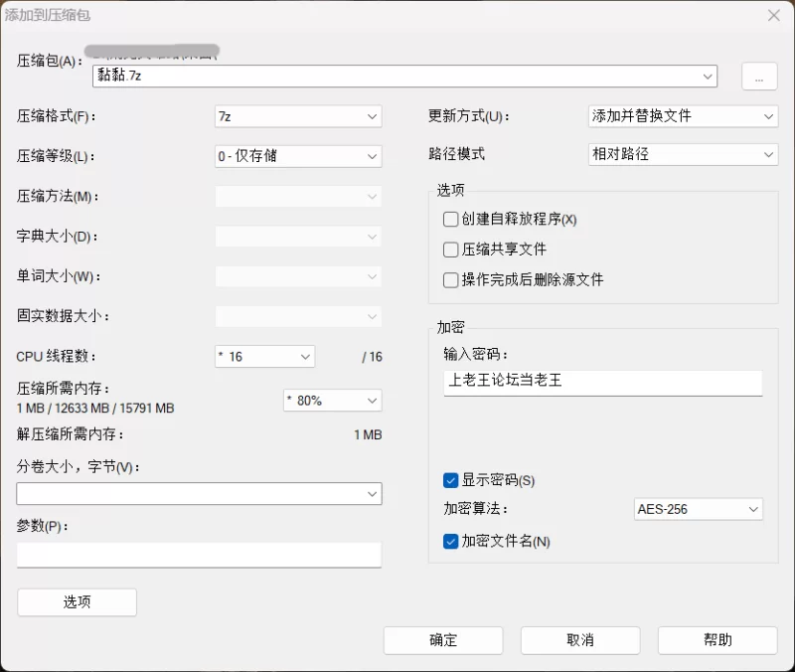Open the 压缩格式 dropdown showing 7z

coord(298,116)
